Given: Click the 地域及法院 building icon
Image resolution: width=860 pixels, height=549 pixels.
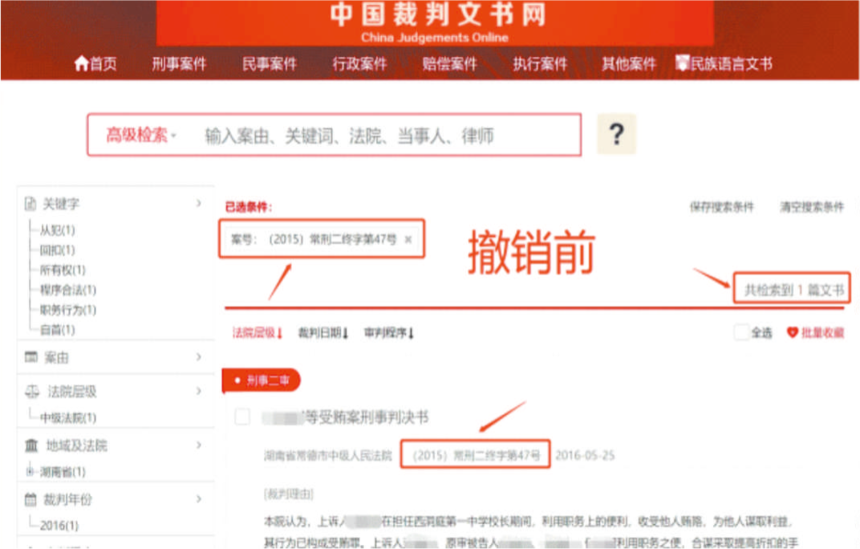Looking at the screenshot, I should pos(31,445).
